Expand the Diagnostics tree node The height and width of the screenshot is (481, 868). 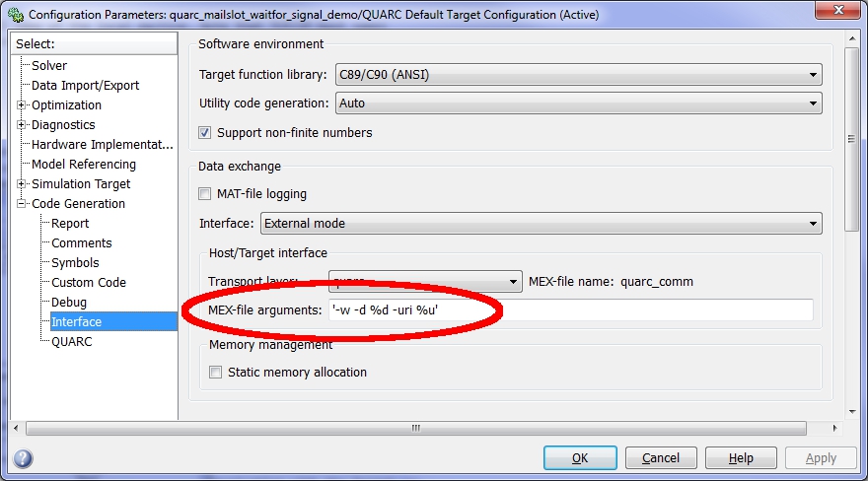pyautogui.click(x=21, y=125)
